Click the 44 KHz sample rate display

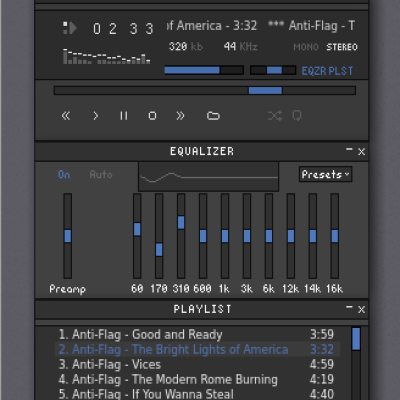tap(241, 46)
